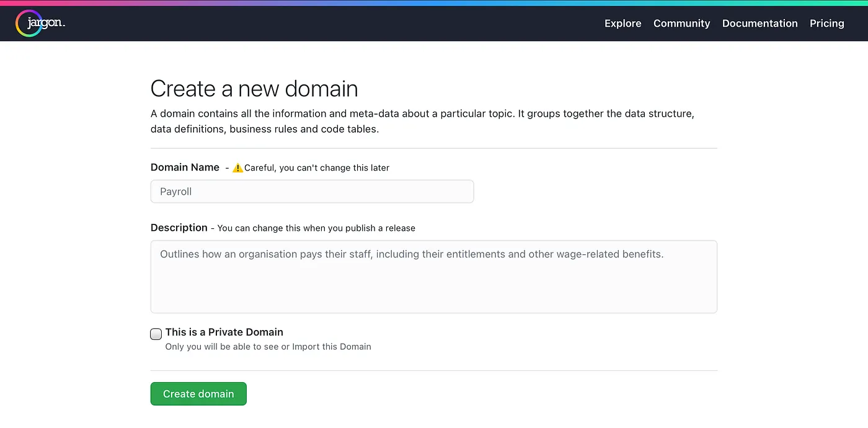Click the 'A domain contains all the information' paragraph

pyautogui.click(x=422, y=122)
